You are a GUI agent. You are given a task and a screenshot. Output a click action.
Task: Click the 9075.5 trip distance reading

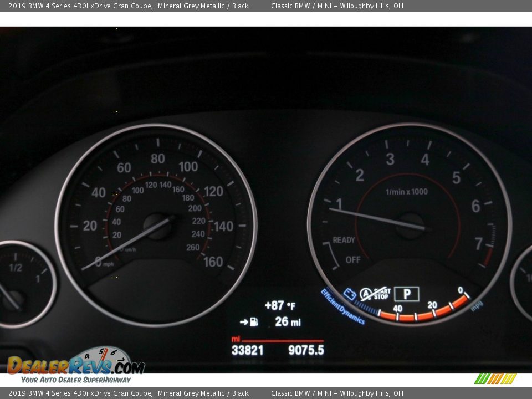click(x=306, y=350)
